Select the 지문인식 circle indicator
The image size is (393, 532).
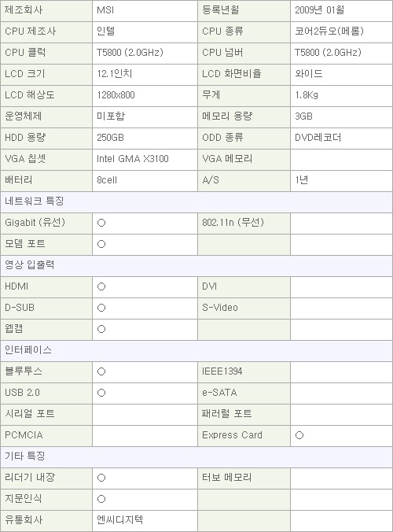(x=101, y=499)
